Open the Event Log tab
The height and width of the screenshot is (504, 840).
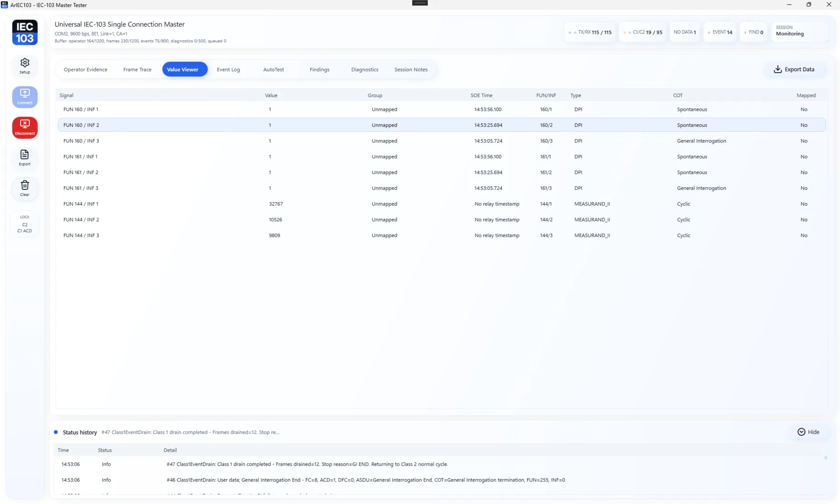point(228,70)
